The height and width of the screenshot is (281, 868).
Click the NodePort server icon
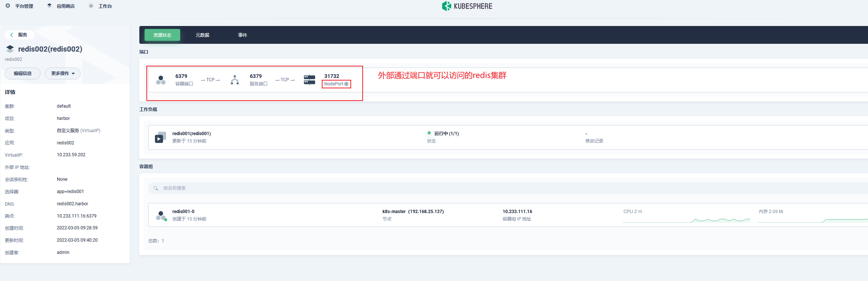coord(310,80)
